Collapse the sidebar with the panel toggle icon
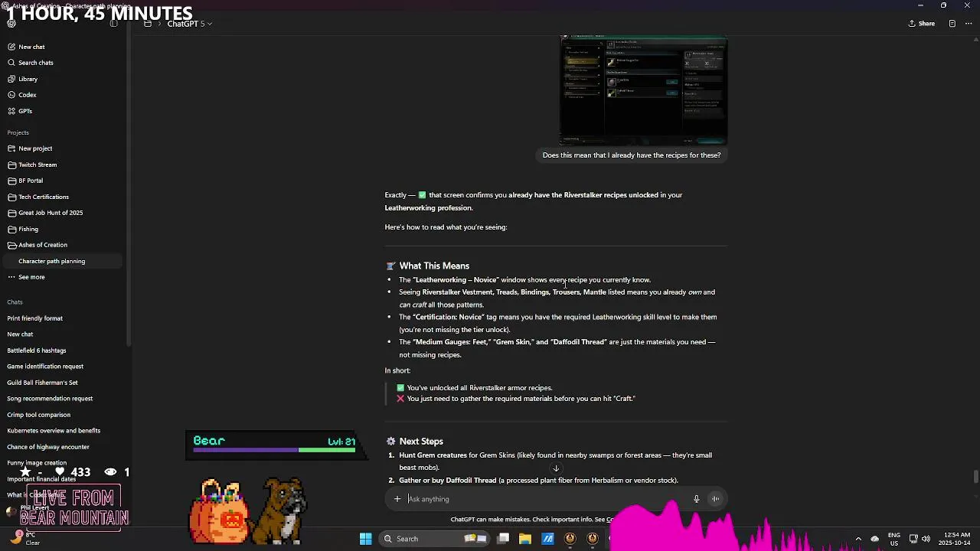Viewport: 980px width, 551px height. pos(114,24)
